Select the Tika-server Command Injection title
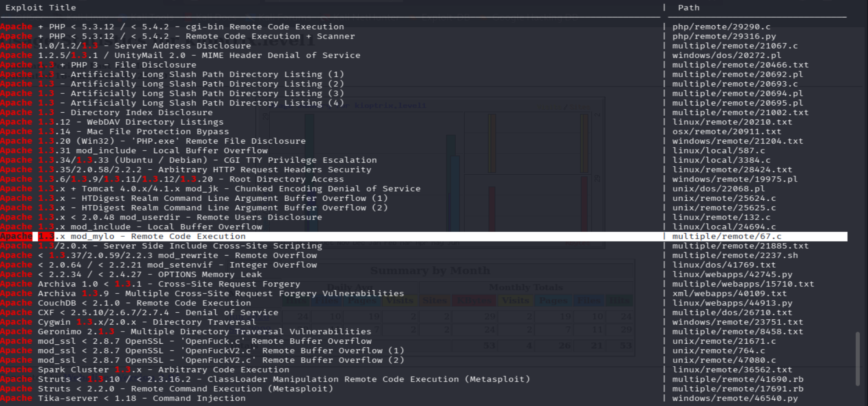The height and width of the screenshot is (406, 868). (x=123, y=398)
